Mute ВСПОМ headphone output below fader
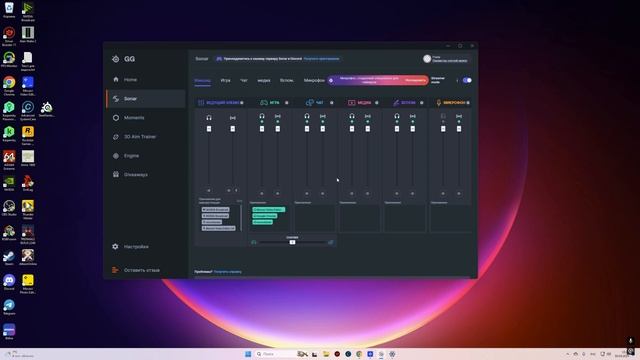This screenshot has height=360, width=640. tap(397, 193)
